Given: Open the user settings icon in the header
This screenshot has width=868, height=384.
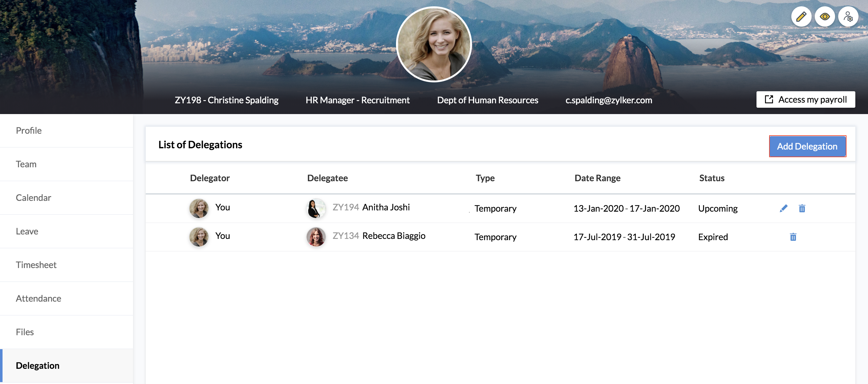Looking at the screenshot, I should coord(848,16).
